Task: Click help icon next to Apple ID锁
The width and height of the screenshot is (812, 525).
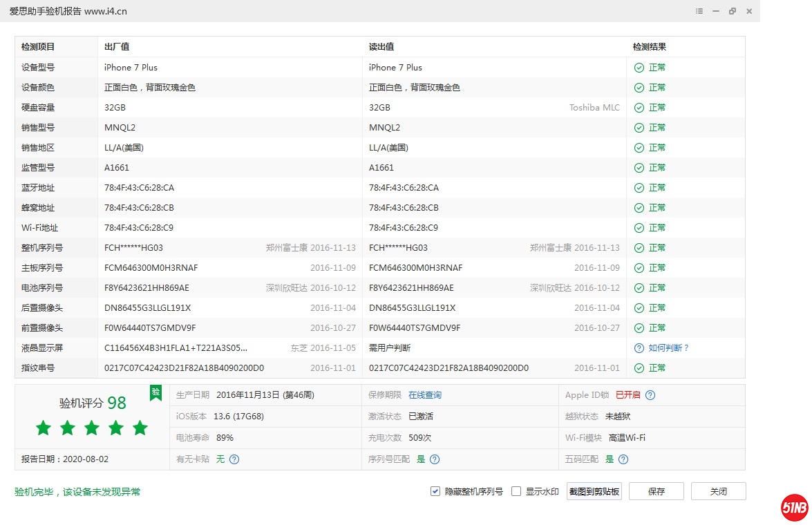Action: tap(650, 395)
